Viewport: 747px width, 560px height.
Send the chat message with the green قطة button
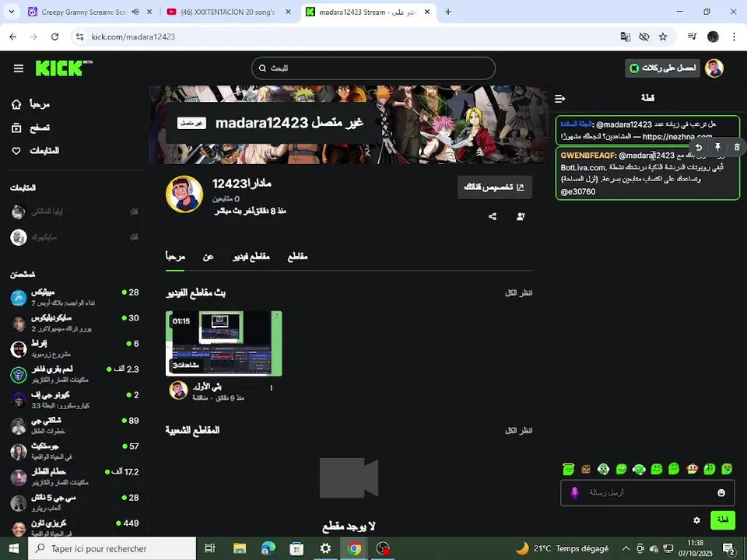click(x=723, y=520)
